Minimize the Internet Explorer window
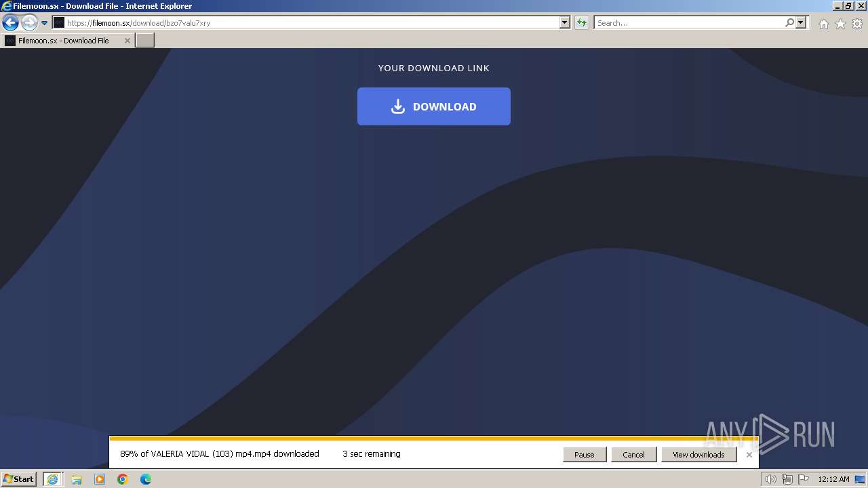The width and height of the screenshot is (868, 488). (x=837, y=6)
